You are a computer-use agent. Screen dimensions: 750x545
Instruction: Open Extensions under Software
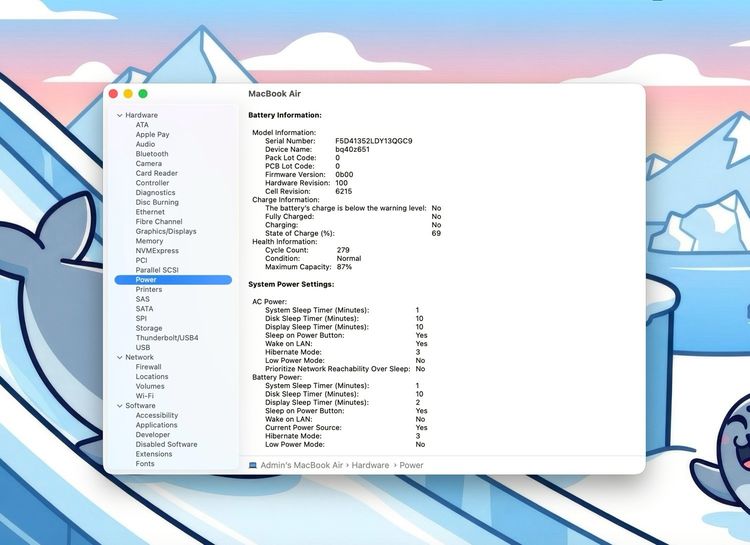154,454
